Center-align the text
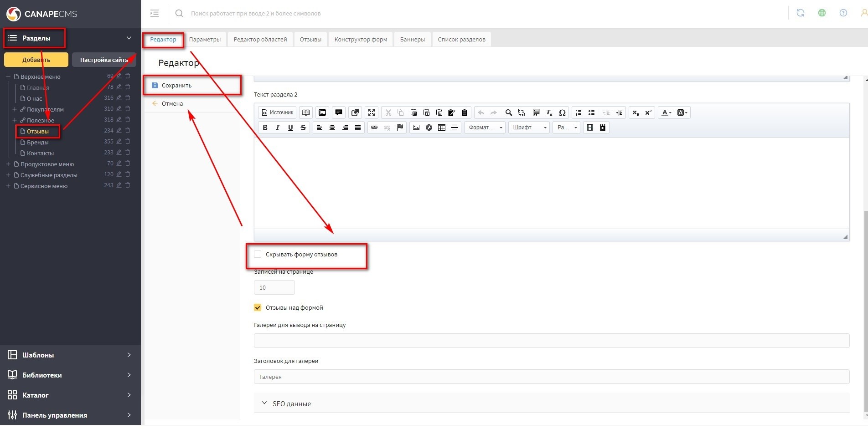This screenshot has width=868, height=429. (x=332, y=128)
